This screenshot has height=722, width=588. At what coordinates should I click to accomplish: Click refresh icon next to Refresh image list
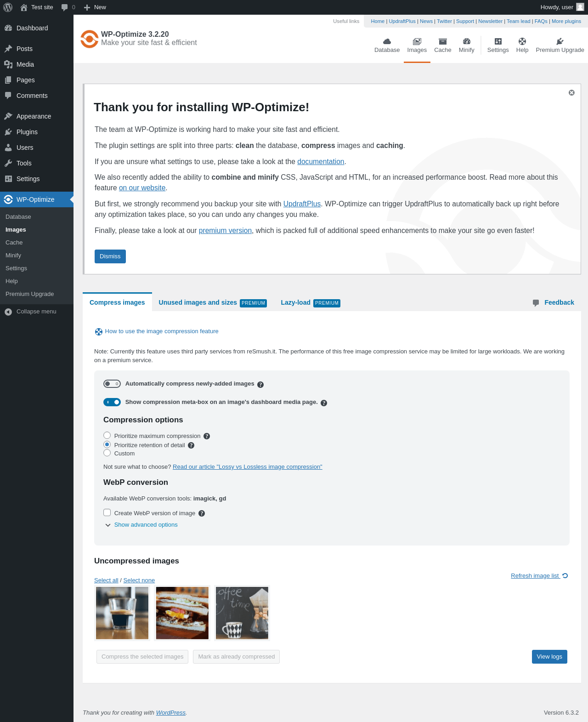pyautogui.click(x=565, y=575)
